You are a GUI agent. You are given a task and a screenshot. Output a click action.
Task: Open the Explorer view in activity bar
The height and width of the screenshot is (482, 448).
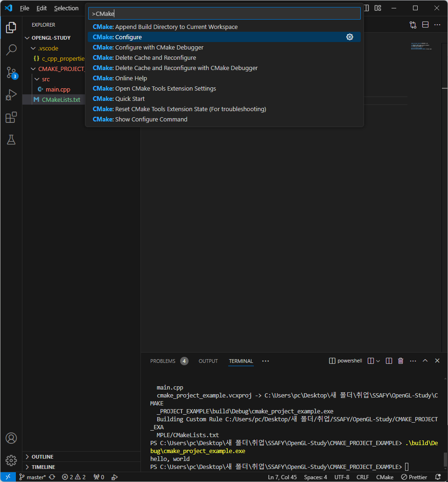[11, 28]
